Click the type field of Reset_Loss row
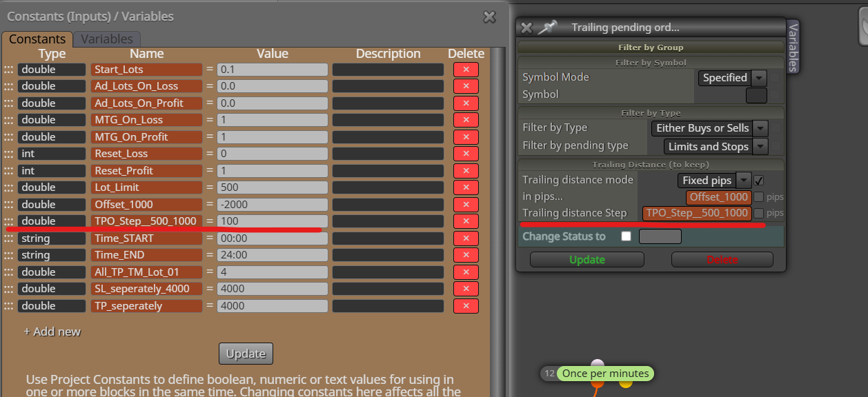The width and height of the screenshot is (868, 397). click(52, 154)
